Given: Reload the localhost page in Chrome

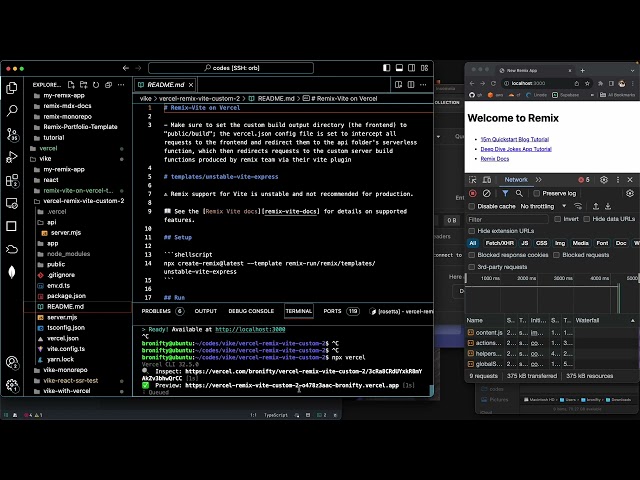Looking at the screenshot, I should point(493,83).
